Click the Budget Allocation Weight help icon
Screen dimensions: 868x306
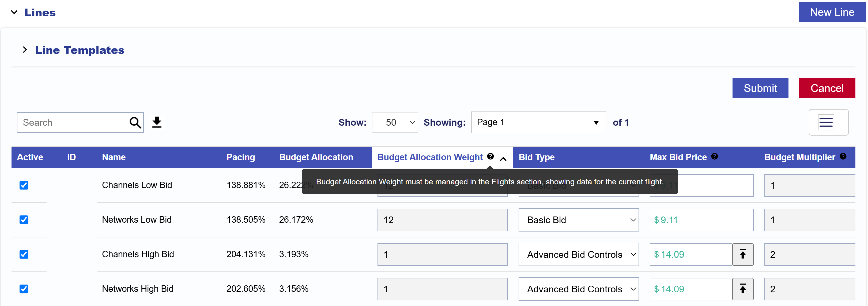pyautogui.click(x=490, y=156)
